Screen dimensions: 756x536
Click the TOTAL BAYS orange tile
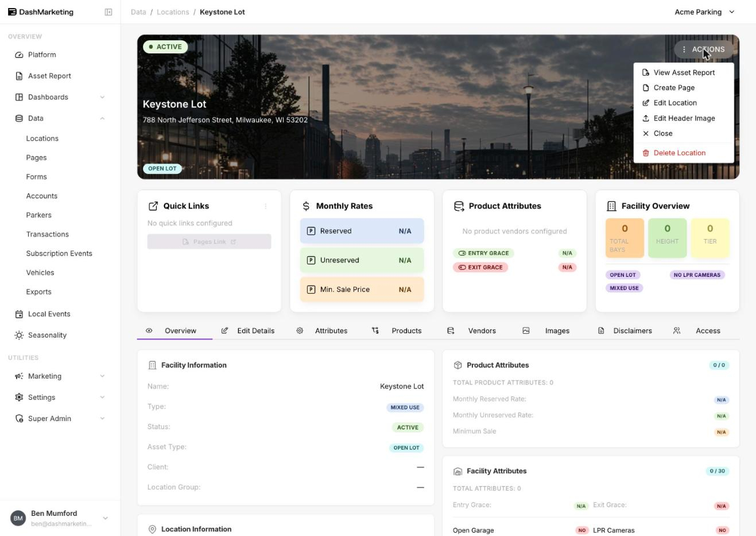click(625, 238)
